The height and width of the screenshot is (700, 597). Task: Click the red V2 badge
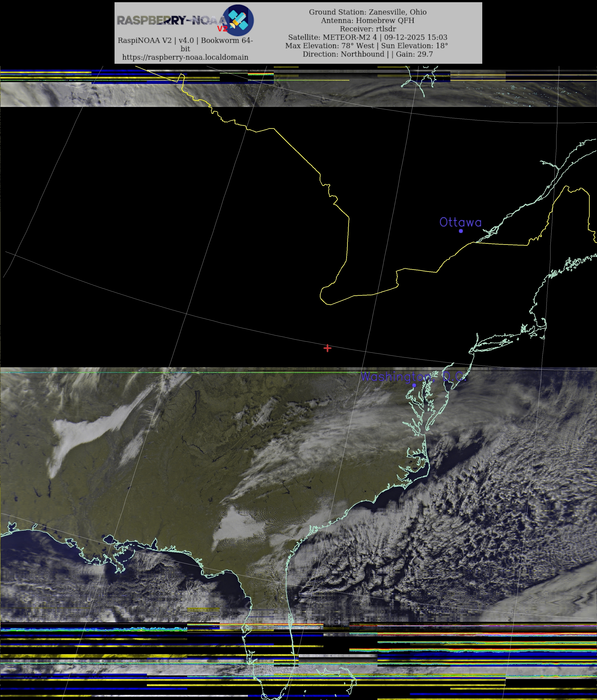(222, 29)
